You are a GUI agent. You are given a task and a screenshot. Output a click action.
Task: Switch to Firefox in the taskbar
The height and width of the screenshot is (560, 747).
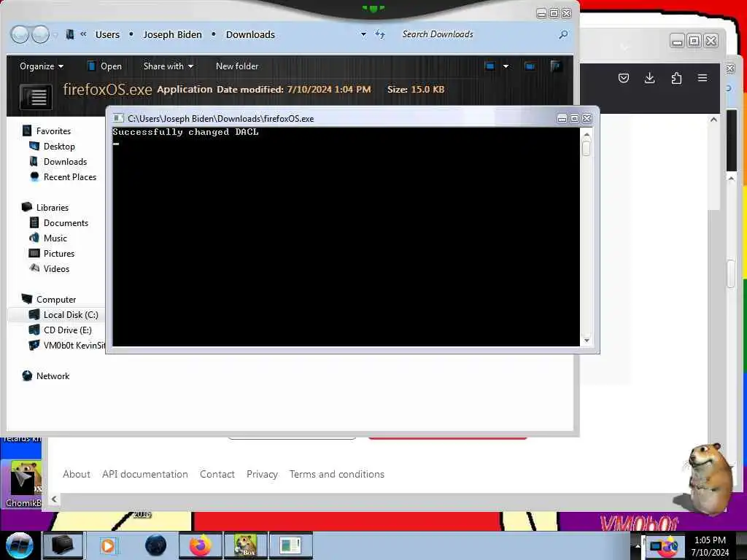[201, 545]
